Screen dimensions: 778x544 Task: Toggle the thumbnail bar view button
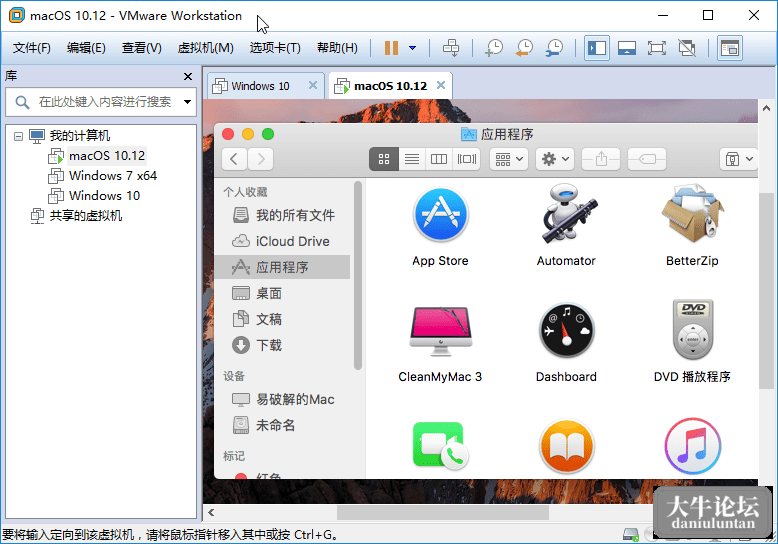click(x=627, y=48)
